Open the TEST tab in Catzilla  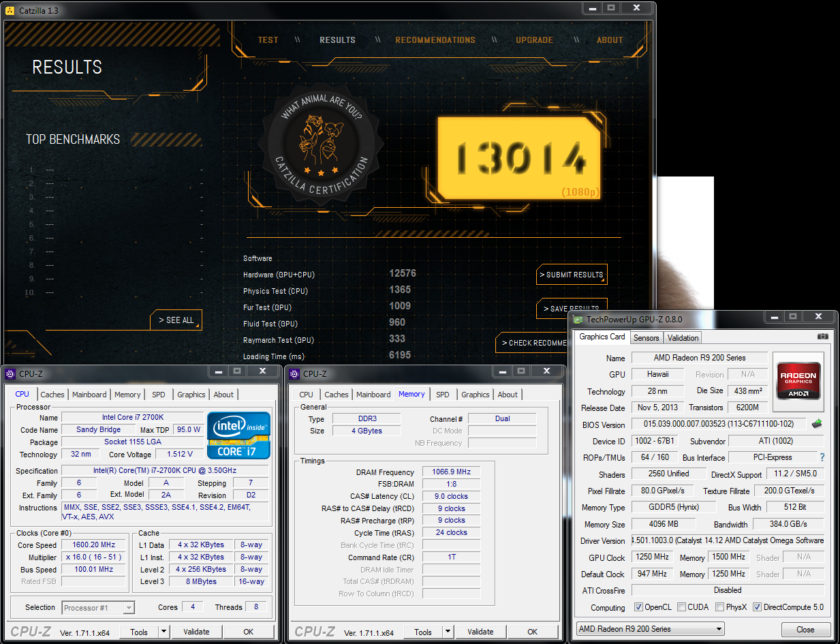pos(268,40)
